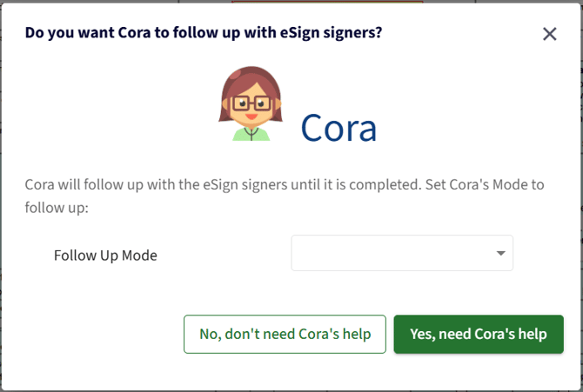Click the Follow Up Mode label
The width and height of the screenshot is (583, 392).
105,256
